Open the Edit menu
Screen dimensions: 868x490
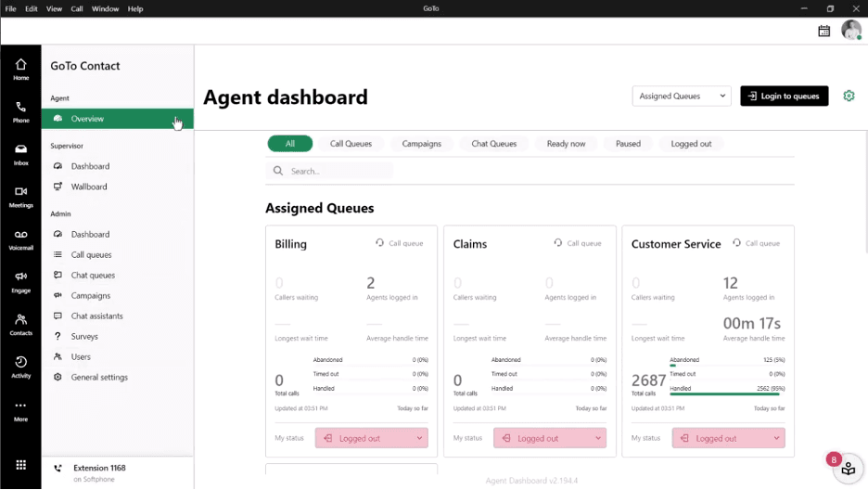point(31,9)
